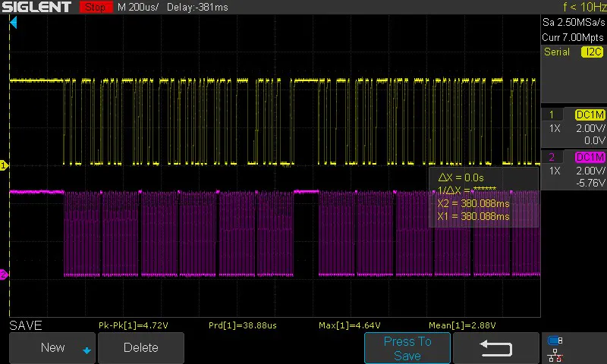Viewport: 607px width, 364px height.
Task: Click Press To Save button
Action: 407,348
